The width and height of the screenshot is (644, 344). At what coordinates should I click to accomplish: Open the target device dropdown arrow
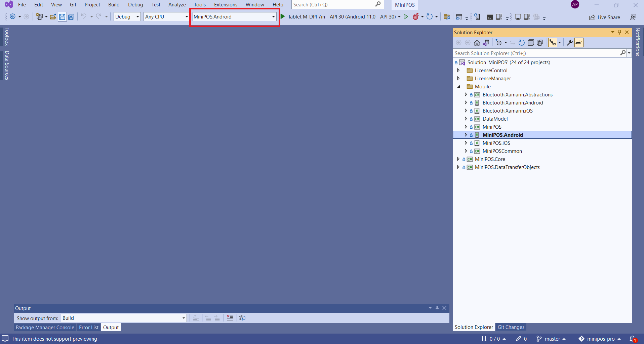pyautogui.click(x=399, y=17)
